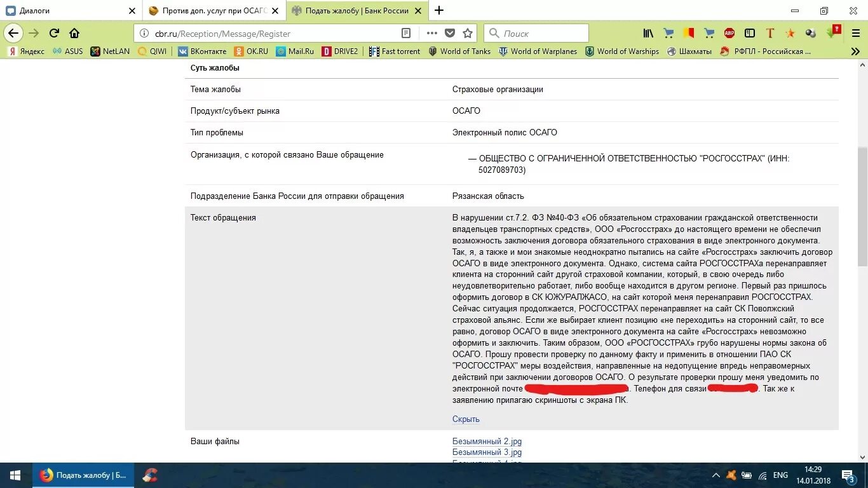This screenshot has height=488, width=868.
Task: Click the Страховые организации value
Action: coord(498,90)
